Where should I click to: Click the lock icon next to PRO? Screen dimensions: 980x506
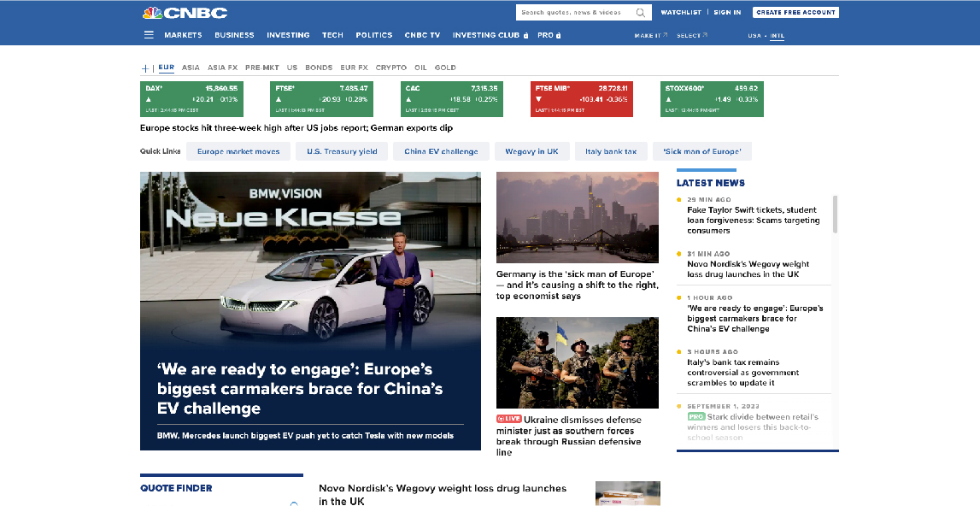(557, 35)
